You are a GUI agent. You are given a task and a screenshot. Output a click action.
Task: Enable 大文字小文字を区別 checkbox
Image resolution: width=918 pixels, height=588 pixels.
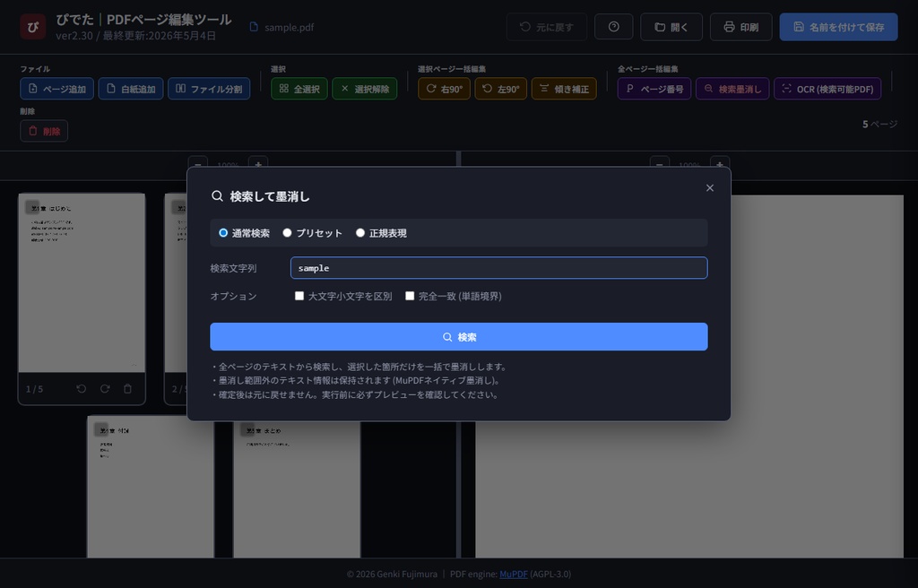pyautogui.click(x=299, y=296)
